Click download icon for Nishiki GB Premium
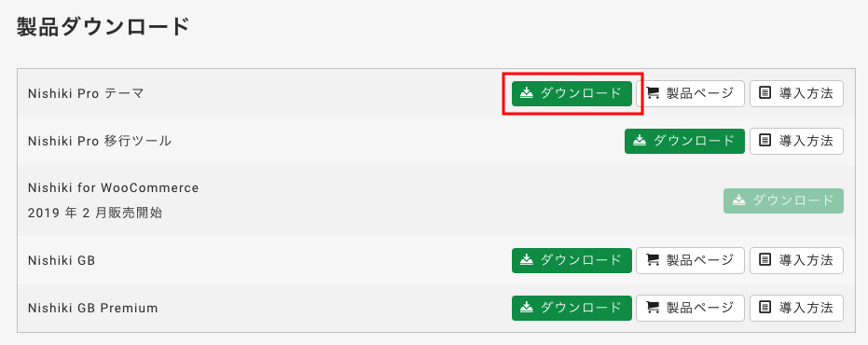The height and width of the screenshot is (345, 868). (527, 308)
